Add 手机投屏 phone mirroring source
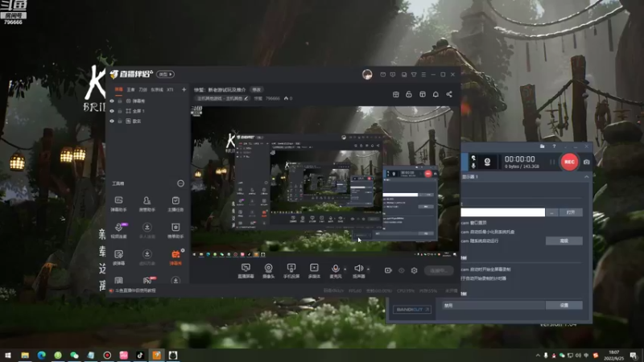Viewport: 644px width, 362px height. (291, 271)
